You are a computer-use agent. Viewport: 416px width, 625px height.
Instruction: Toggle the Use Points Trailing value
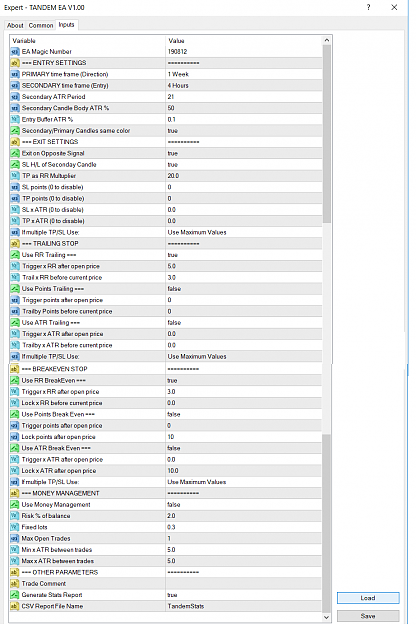[243, 289]
